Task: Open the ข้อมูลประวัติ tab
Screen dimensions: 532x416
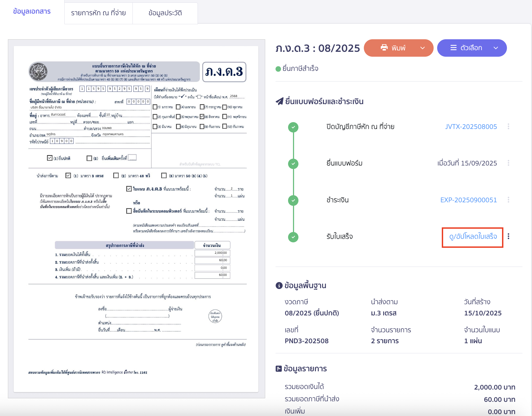Action: 165,13
